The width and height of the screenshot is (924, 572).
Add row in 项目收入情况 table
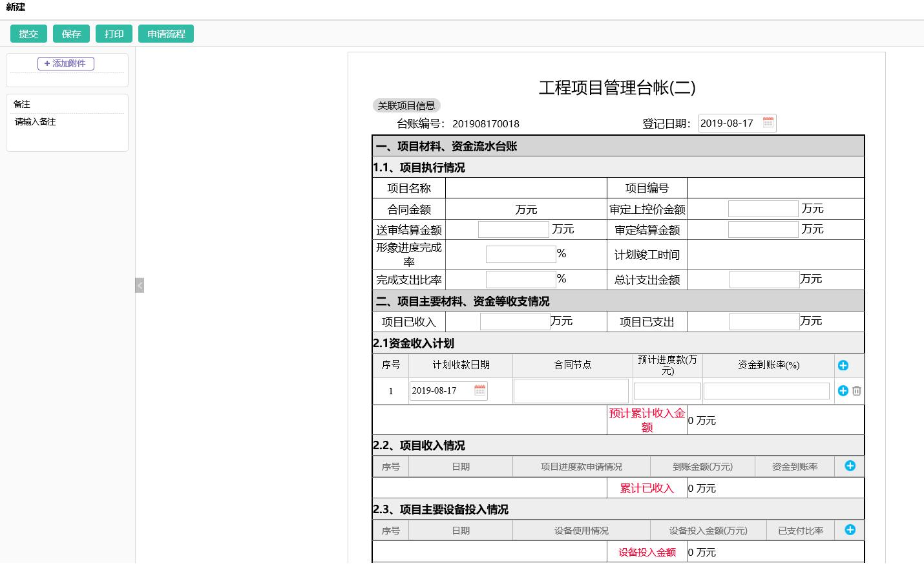(850, 466)
